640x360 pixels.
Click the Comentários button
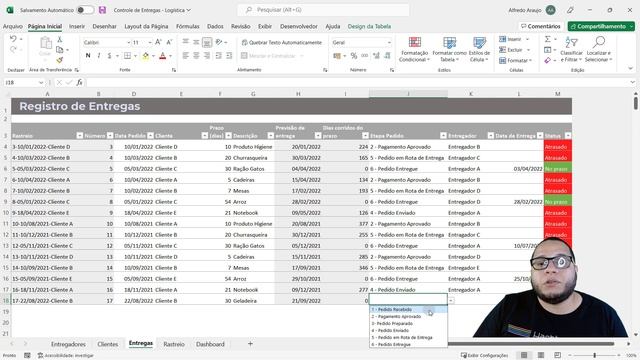541,26
